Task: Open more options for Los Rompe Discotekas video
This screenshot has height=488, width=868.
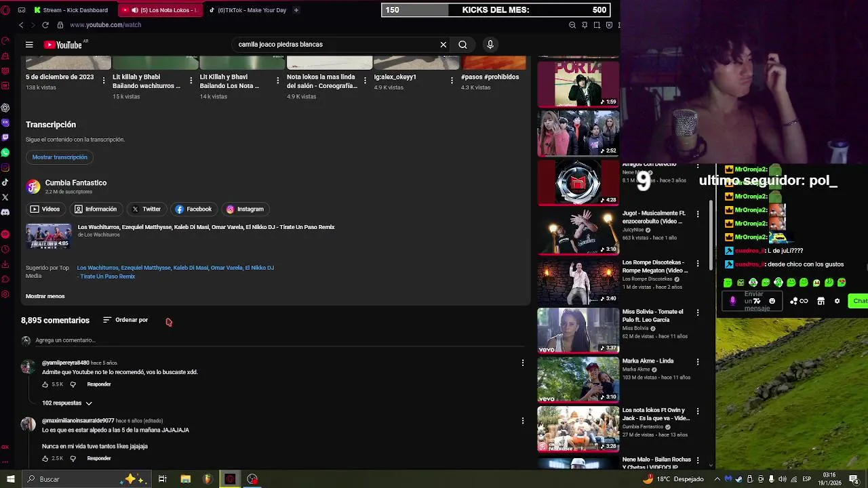Action: (698, 264)
